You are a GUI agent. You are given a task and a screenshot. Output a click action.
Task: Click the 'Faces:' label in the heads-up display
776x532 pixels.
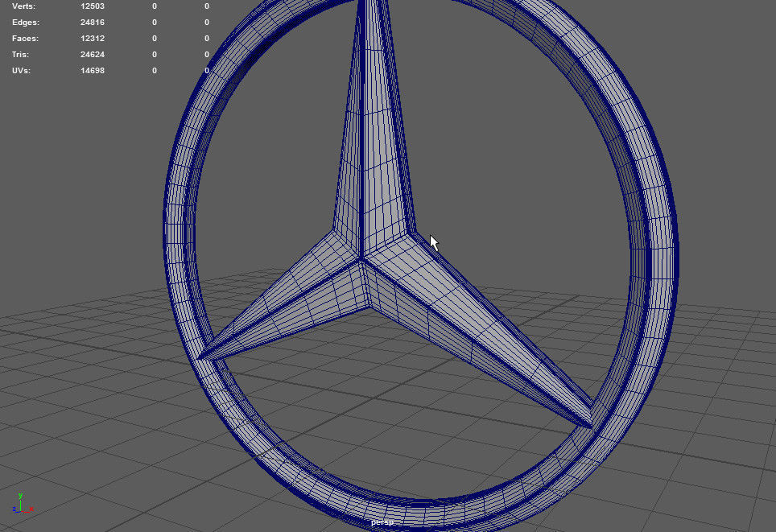point(25,38)
